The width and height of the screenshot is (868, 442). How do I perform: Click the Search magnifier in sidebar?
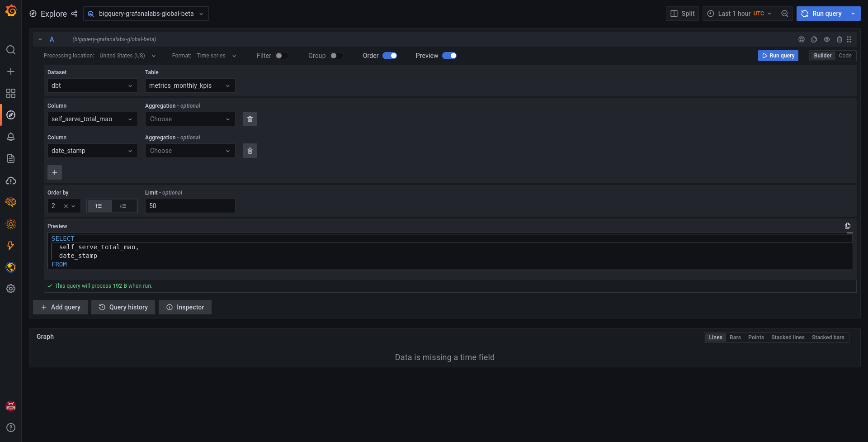[11, 50]
